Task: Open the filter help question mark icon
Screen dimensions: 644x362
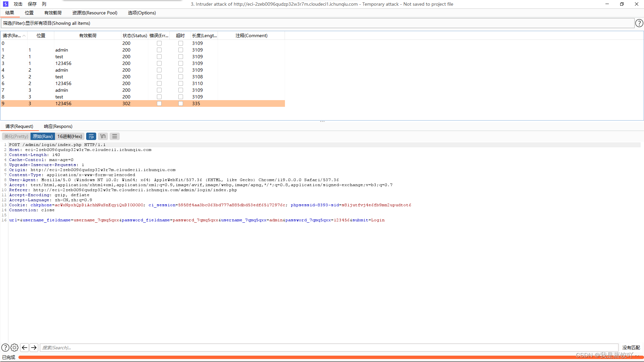Action: pos(639,23)
